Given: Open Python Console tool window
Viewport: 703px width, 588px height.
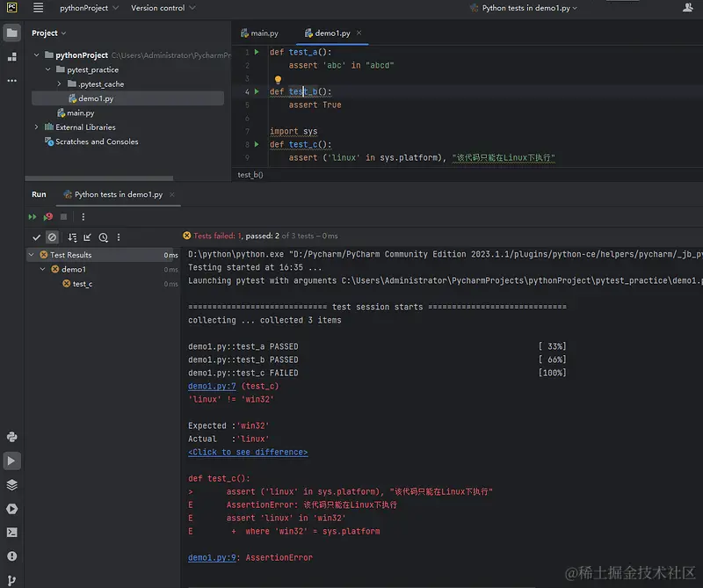Looking at the screenshot, I should pyautogui.click(x=12, y=437).
